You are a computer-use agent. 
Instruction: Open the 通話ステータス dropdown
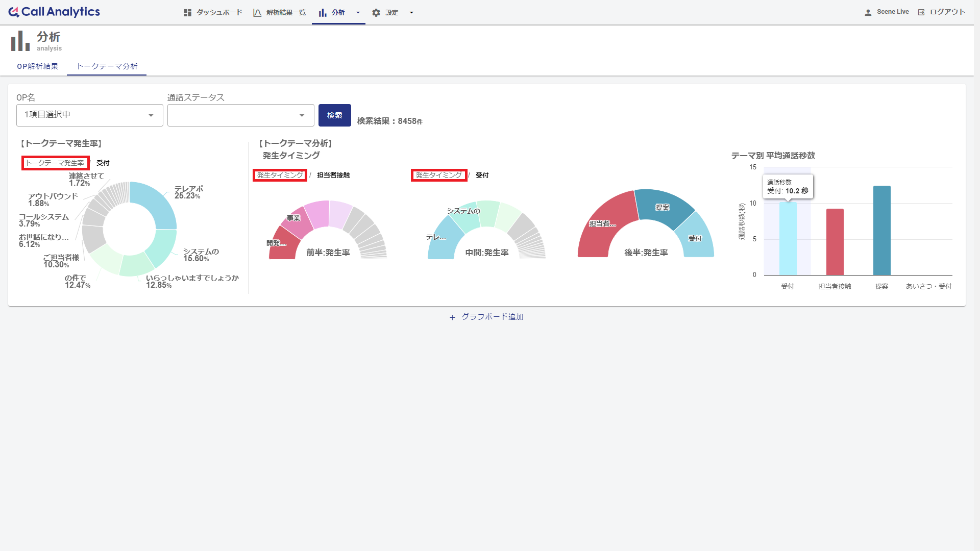(241, 115)
